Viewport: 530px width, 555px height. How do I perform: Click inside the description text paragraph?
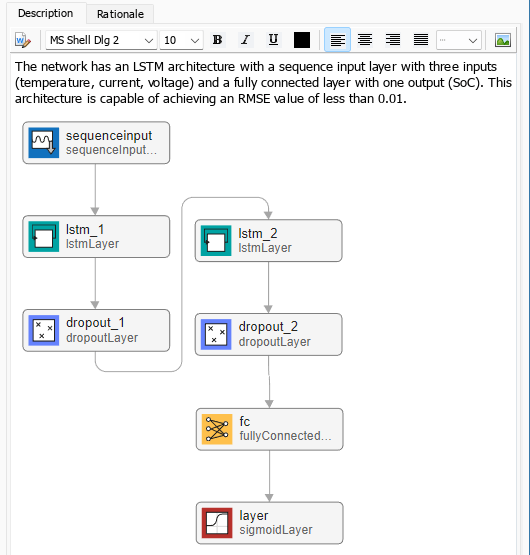(263, 82)
